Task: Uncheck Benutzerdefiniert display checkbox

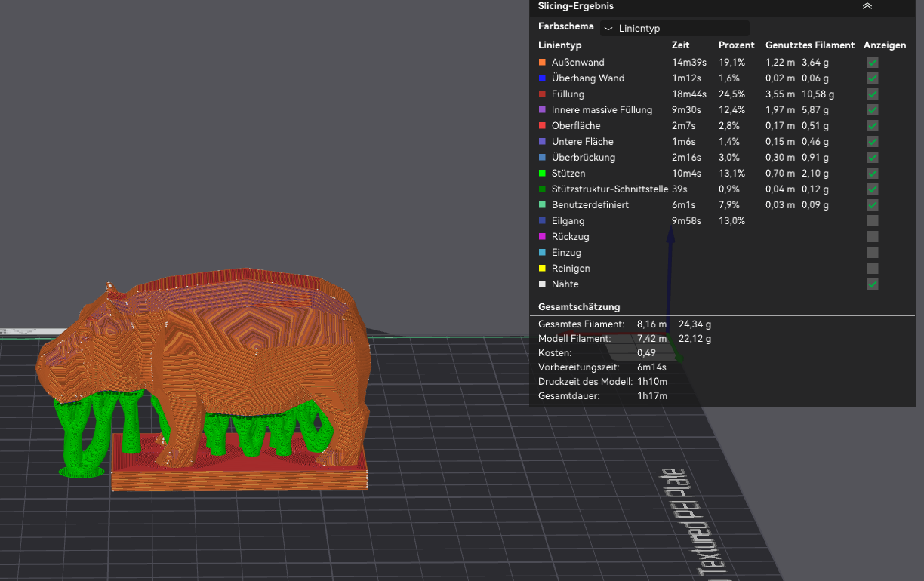Action: point(873,205)
